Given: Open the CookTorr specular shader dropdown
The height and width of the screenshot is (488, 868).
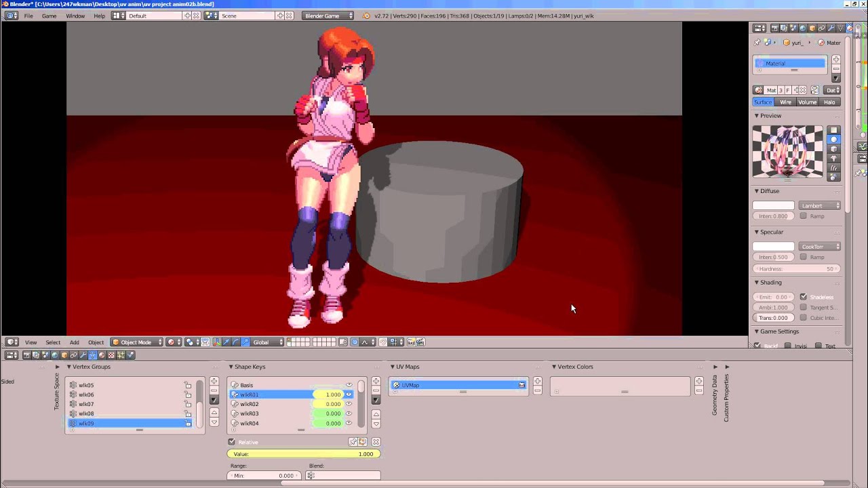Looking at the screenshot, I should [x=820, y=246].
